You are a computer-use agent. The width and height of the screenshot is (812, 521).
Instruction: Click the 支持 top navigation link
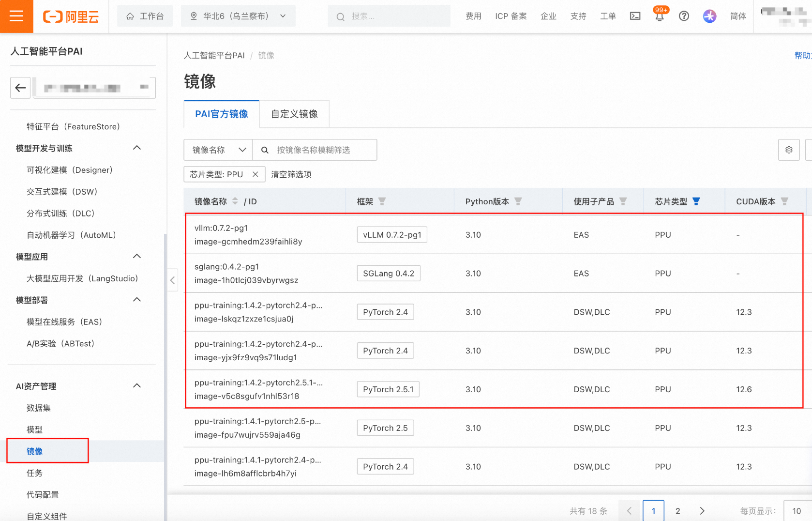tap(578, 16)
